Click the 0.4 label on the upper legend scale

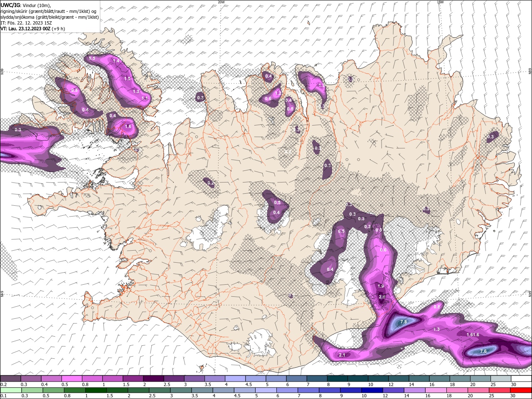pyautogui.click(x=44, y=384)
